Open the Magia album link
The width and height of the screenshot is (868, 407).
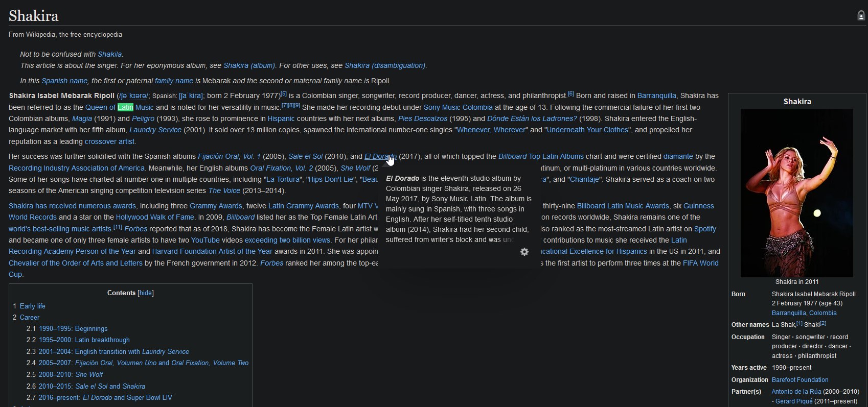click(82, 118)
